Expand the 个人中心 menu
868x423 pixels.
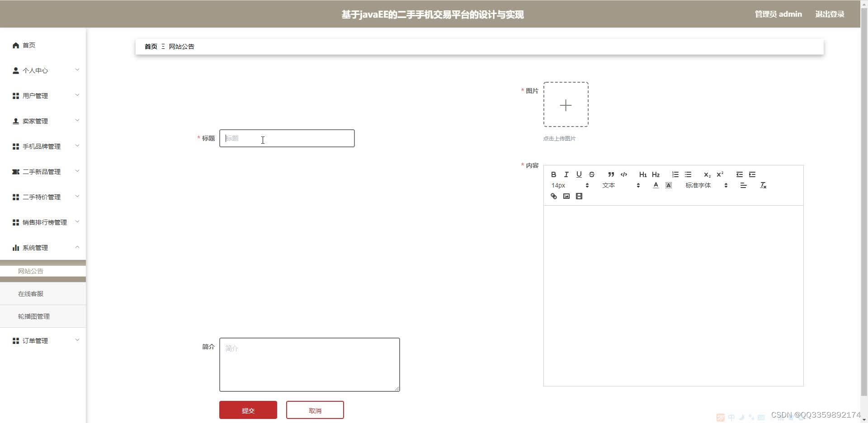(x=43, y=70)
